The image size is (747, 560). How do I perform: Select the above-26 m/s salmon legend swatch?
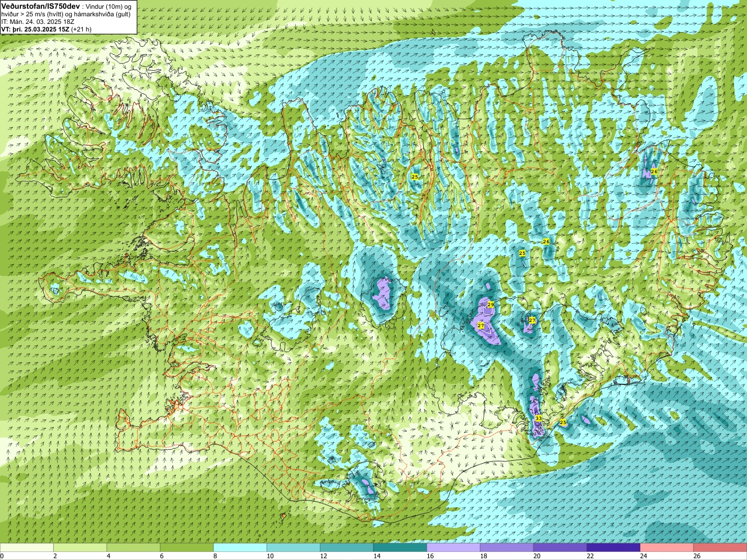[x=720, y=548]
